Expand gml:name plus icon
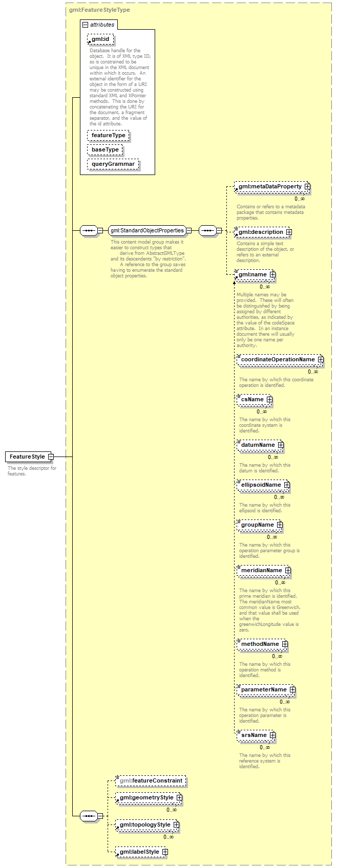 [x=272, y=275]
